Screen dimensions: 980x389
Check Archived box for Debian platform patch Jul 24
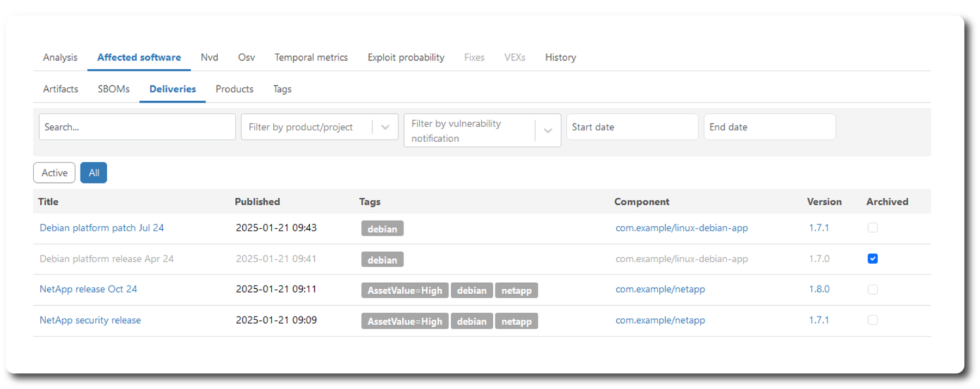coord(872,228)
